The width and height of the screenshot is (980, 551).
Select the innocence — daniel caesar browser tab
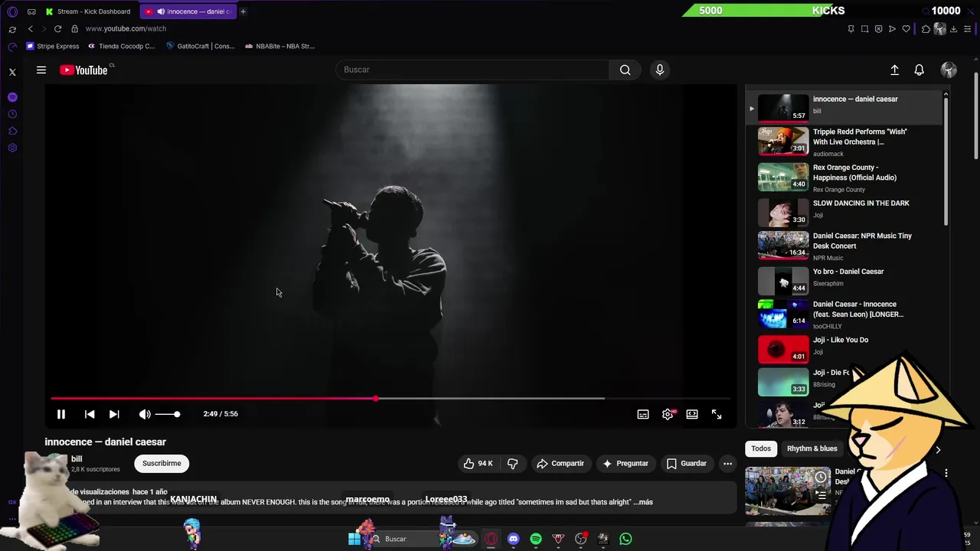click(x=188, y=11)
